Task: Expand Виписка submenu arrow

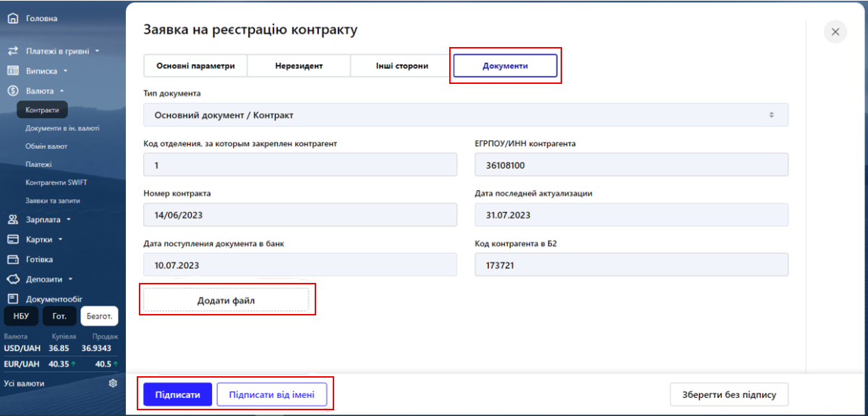Action: [x=65, y=71]
